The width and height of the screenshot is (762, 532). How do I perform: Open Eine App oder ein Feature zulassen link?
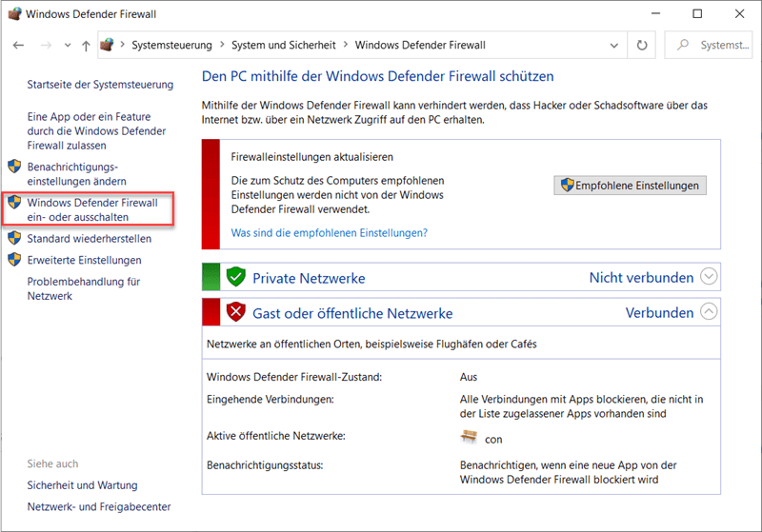[x=96, y=131]
